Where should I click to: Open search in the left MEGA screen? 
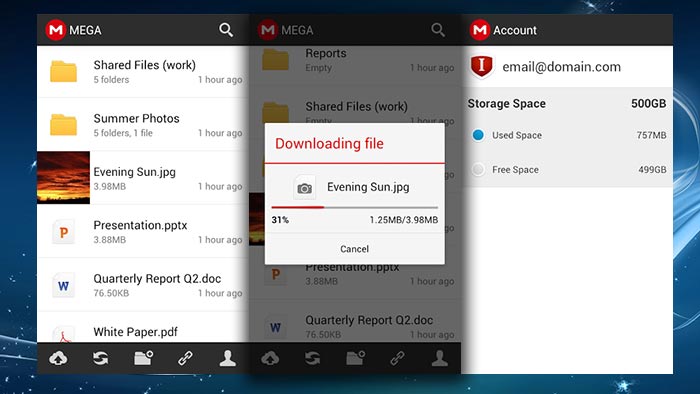[226, 30]
